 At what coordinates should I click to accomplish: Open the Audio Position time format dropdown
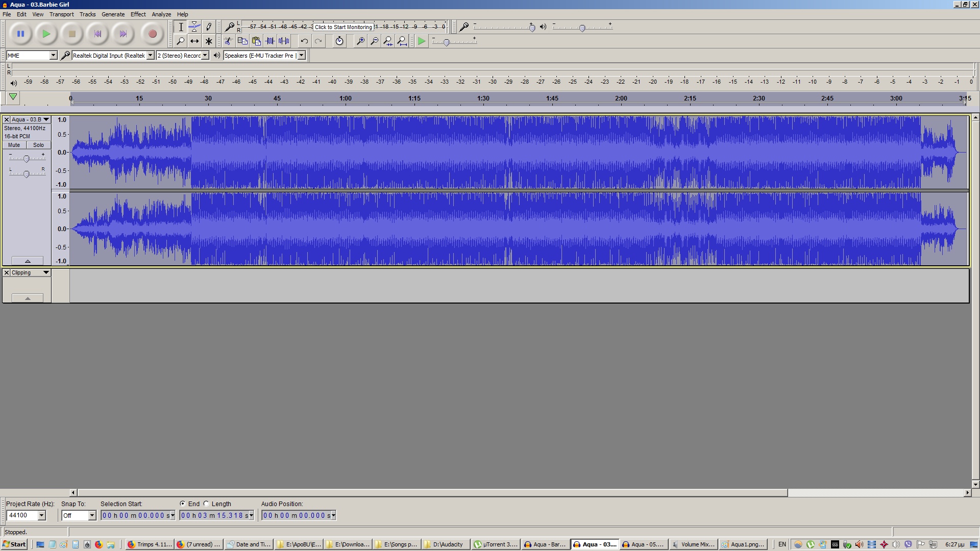[333, 515]
